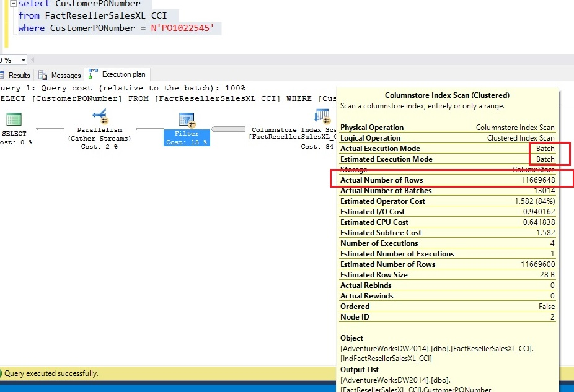Screen dimensions: 574x392
Task: Select the Parallelism Gather Streams operator icon
Action: tap(99, 116)
